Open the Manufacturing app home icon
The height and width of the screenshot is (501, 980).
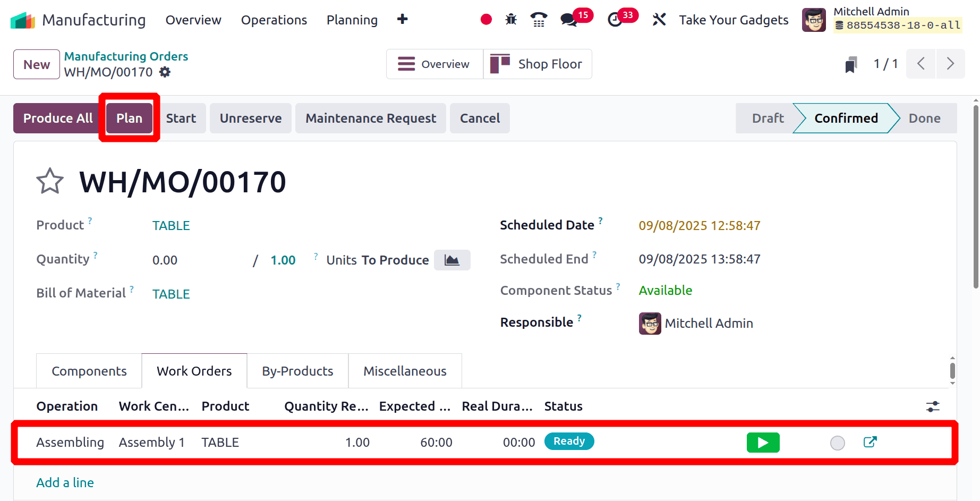(22, 20)
